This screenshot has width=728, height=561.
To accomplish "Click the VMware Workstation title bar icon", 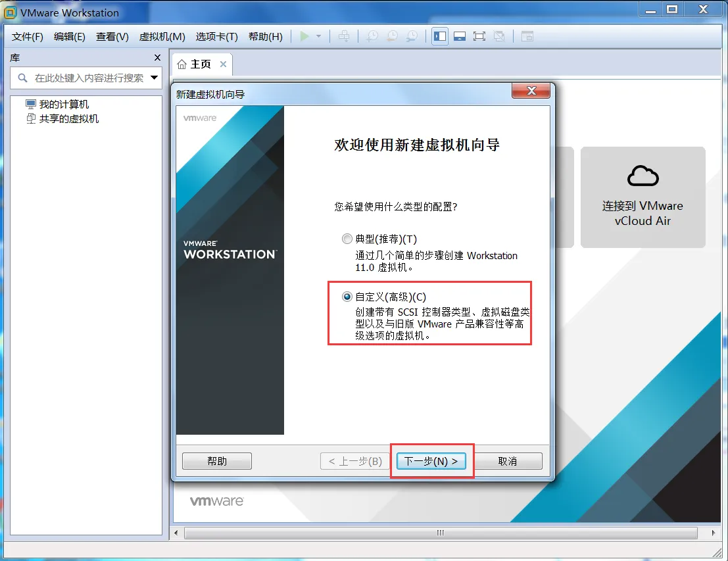I will 11,12.
